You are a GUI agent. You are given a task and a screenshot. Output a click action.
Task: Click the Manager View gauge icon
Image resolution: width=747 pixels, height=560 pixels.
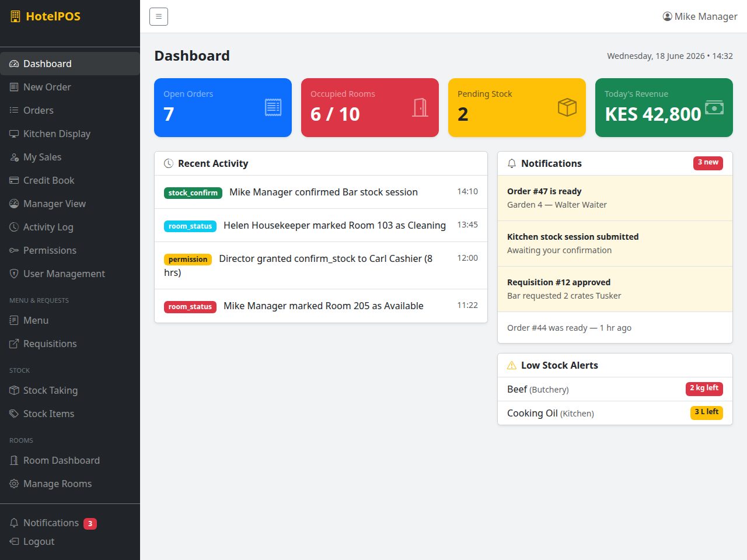14,204
